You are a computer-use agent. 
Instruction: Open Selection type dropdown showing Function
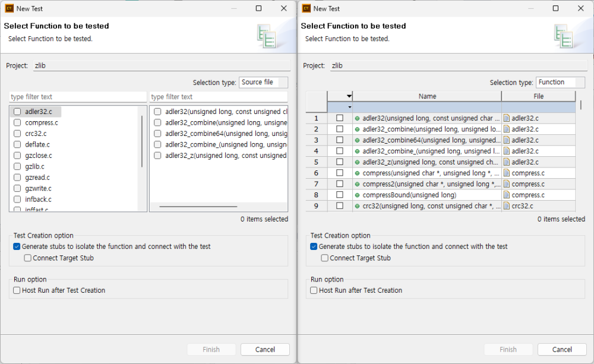(x=560, y=83)
